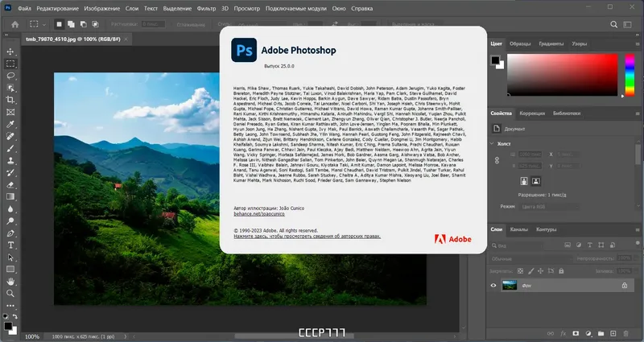Select the Frame tool
The width and height of the screenshot is (644, 342).
[10, 112]
